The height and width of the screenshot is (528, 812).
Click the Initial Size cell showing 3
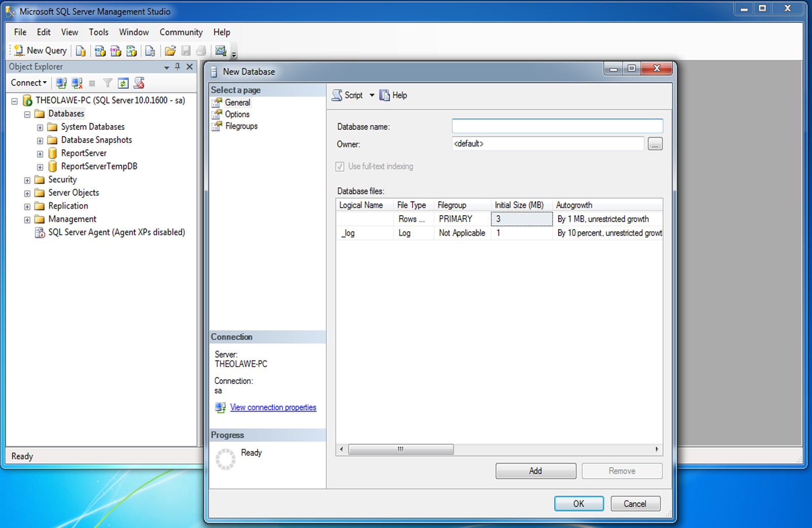(x=522, y=219)
